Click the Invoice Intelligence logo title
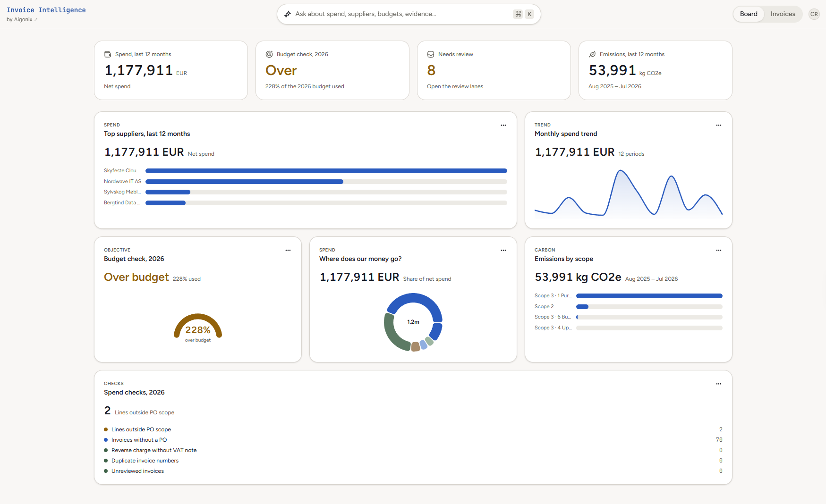 pyautogui.click(x=46, y=10)
